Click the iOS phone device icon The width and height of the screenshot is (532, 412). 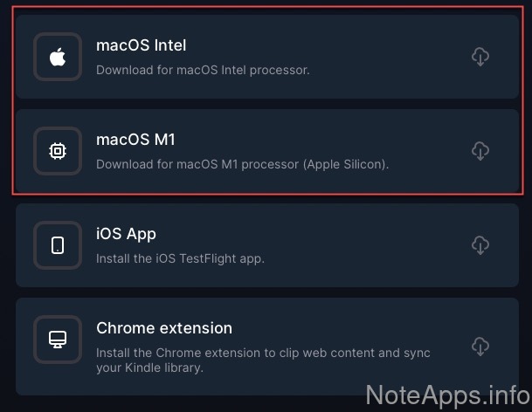point(58,245)
